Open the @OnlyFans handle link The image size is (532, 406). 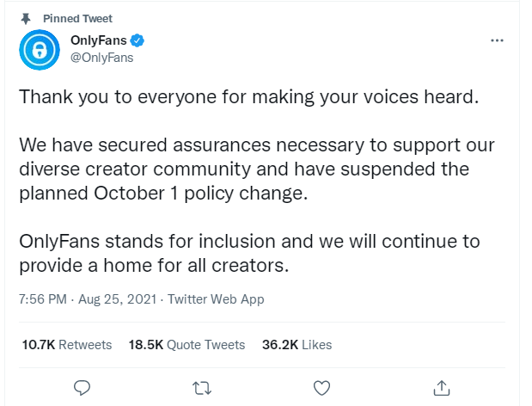(101, 58)
